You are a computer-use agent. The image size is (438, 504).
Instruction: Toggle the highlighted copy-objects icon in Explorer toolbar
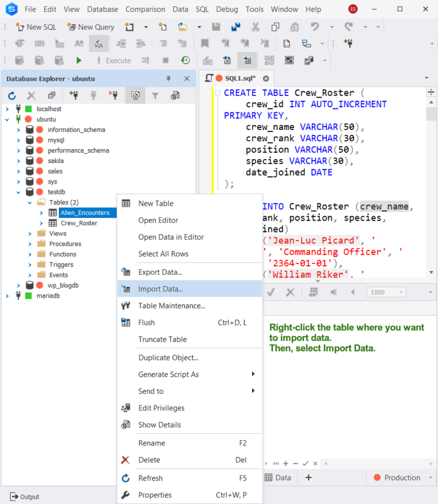click(135, 95)
